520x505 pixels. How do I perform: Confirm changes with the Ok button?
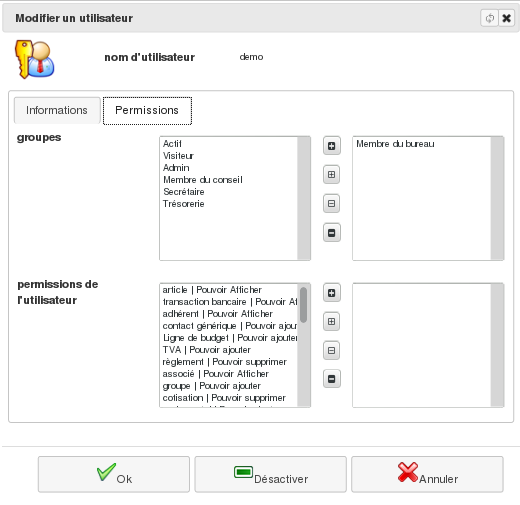tap(114, 474)
